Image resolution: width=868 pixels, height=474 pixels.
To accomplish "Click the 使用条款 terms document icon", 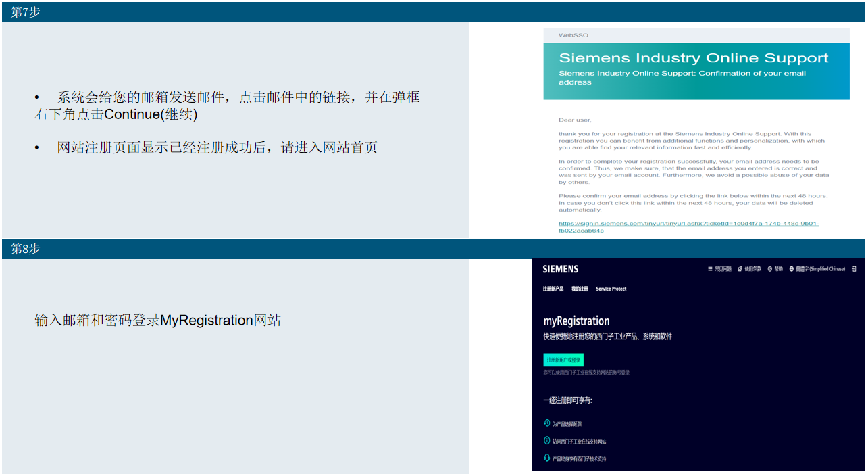I will (740, 269).
